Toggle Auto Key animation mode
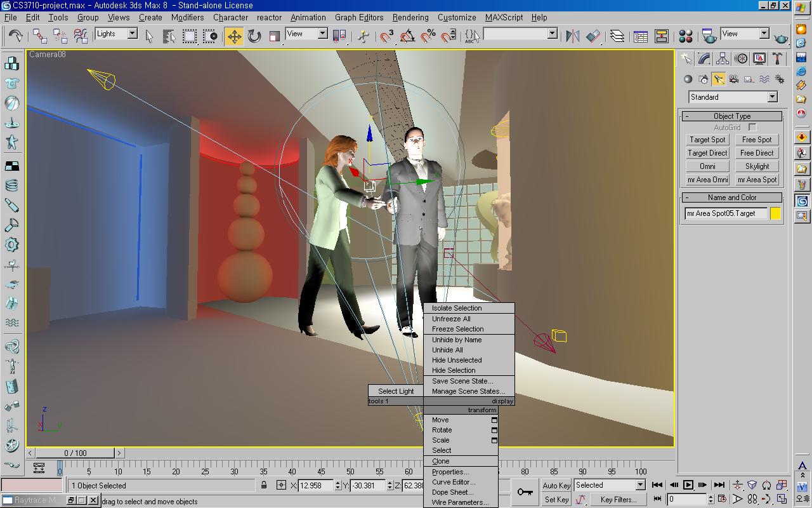 (556, 486)
